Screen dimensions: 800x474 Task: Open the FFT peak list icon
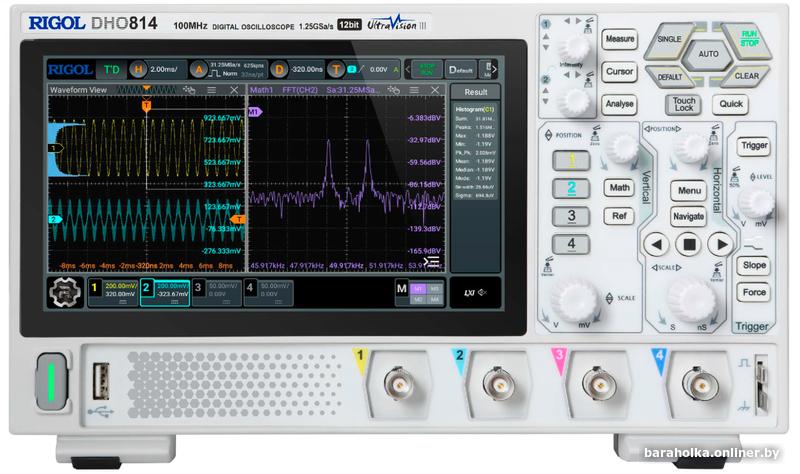(431, 262)
